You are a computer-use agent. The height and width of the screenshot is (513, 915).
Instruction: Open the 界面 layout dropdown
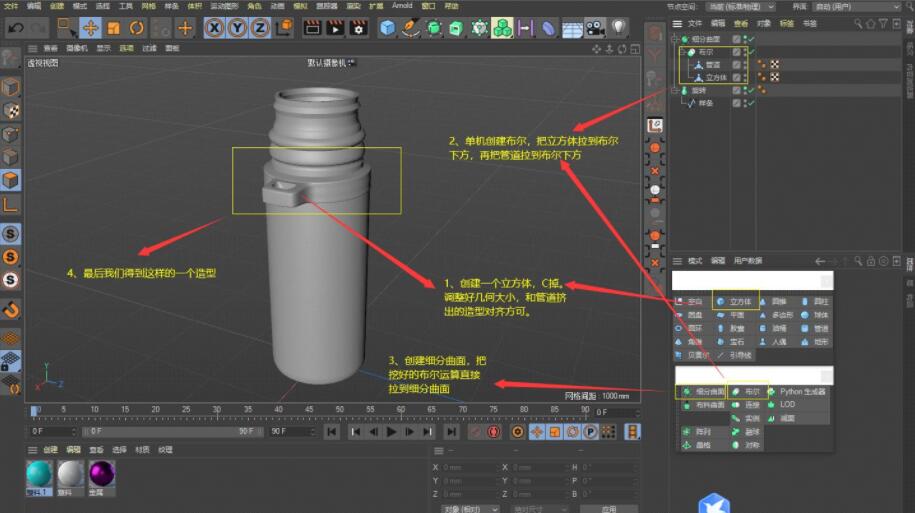[x=857, y=6]
